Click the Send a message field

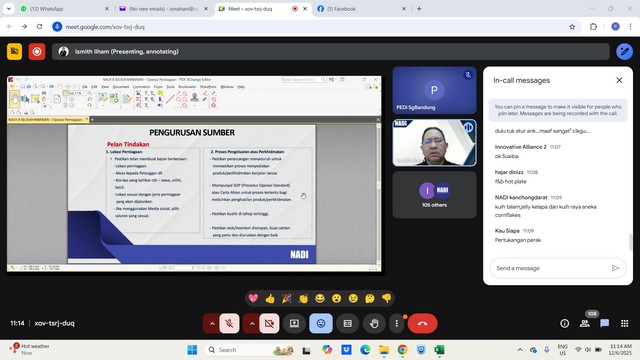pyautogui.click(x=552, y=268)
